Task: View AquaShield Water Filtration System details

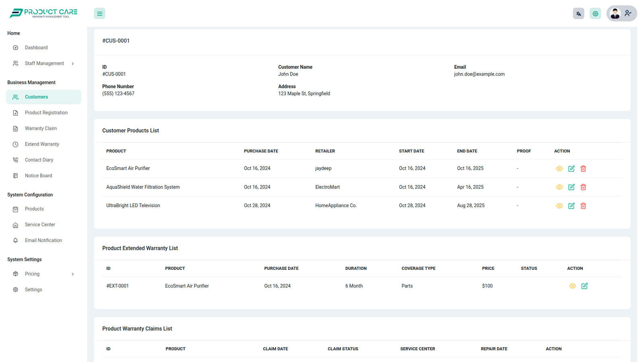Action: (x=559, y=187)
